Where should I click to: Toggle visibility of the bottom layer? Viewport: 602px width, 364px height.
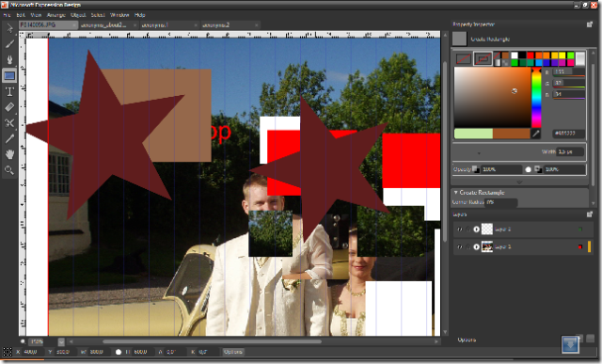tap(460, 246)
